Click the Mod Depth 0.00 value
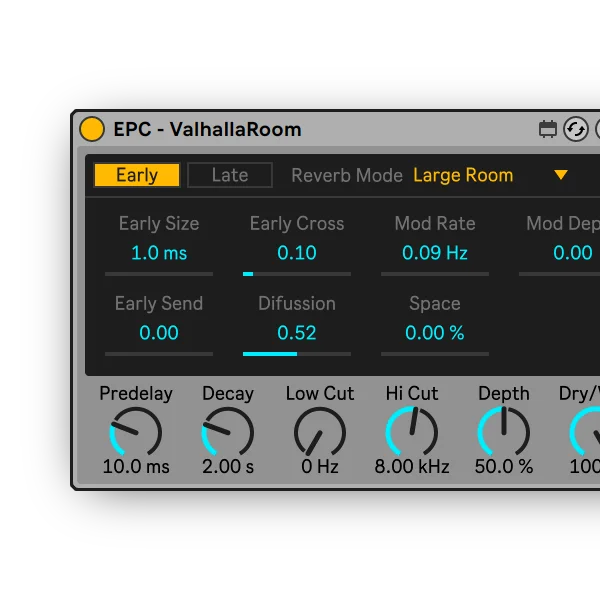 click(572, 253)
